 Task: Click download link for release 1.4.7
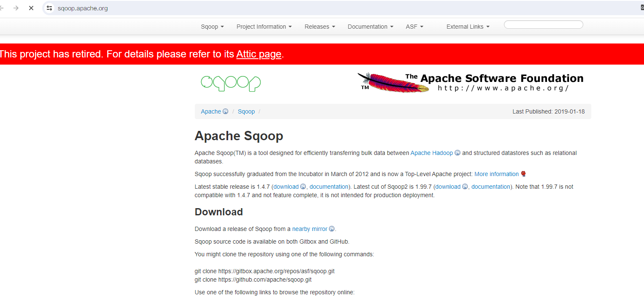[x=286, y=187]
